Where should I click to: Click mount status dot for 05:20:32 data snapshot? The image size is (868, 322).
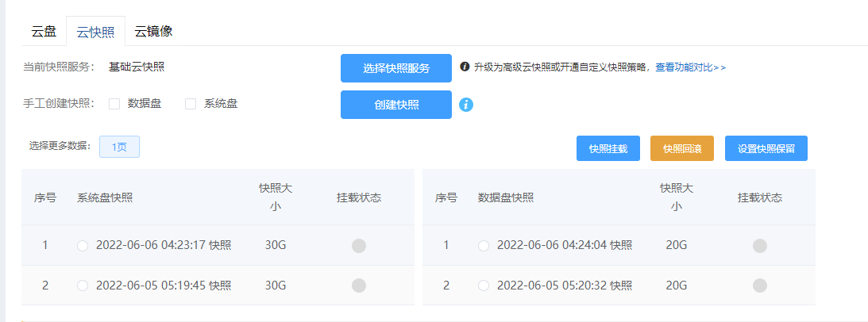760,285
